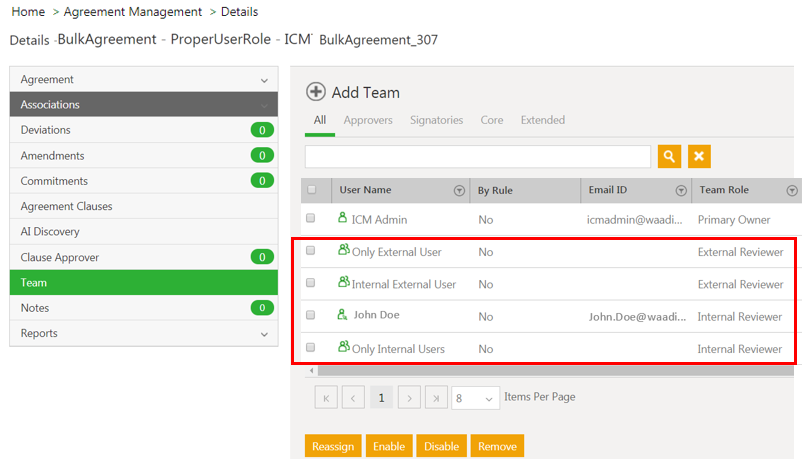
Task: Go to next page arrow icon
Action: (409, 398)
